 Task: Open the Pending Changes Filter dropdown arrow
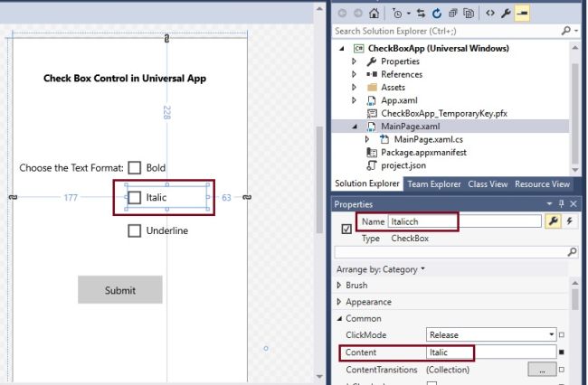pos(408,14)
